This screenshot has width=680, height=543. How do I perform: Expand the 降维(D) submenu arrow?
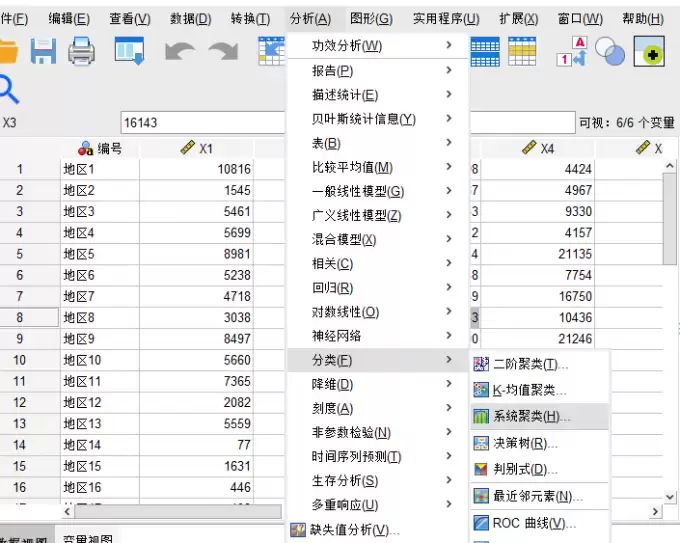point(449,383)
